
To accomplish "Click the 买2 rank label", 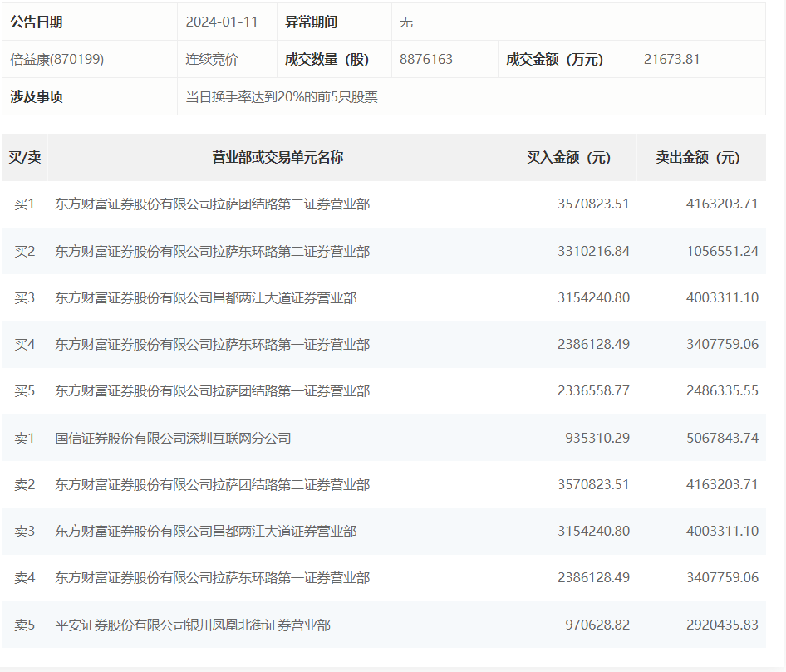I will [x=25, y=251].
